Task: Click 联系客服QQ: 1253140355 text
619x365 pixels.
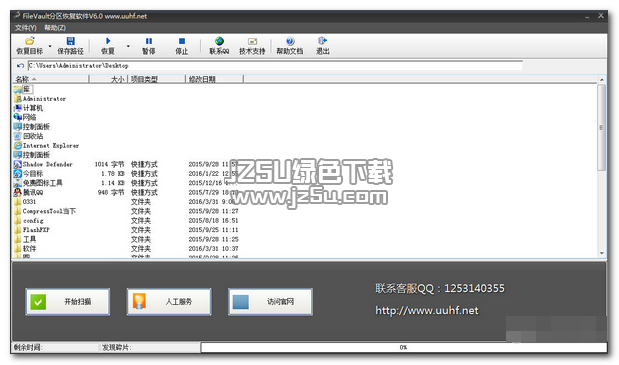Action: click(x=440, y=288)
